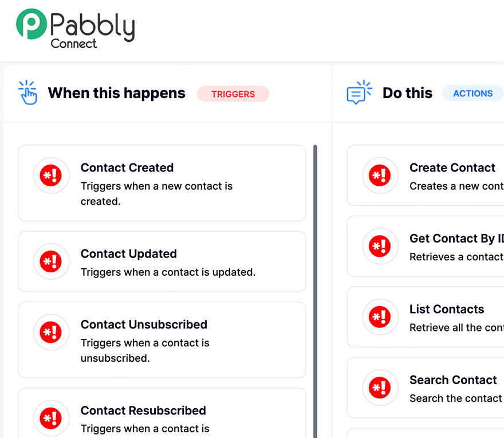The height and width of the screenshot is (438, 504).
Task: Click the speech bubble actions icon
Action: 358,92
